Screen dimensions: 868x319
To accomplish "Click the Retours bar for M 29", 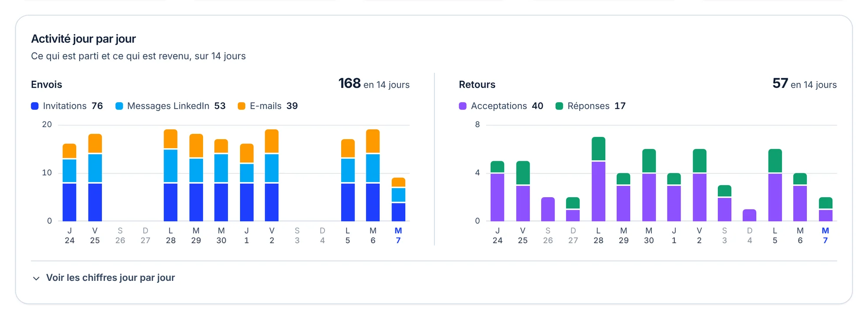I will pos(624,197).
